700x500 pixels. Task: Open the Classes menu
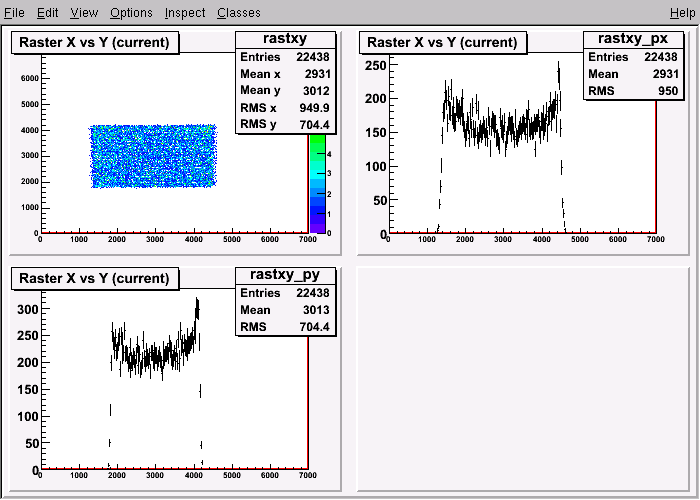click(x=239, y=13)
